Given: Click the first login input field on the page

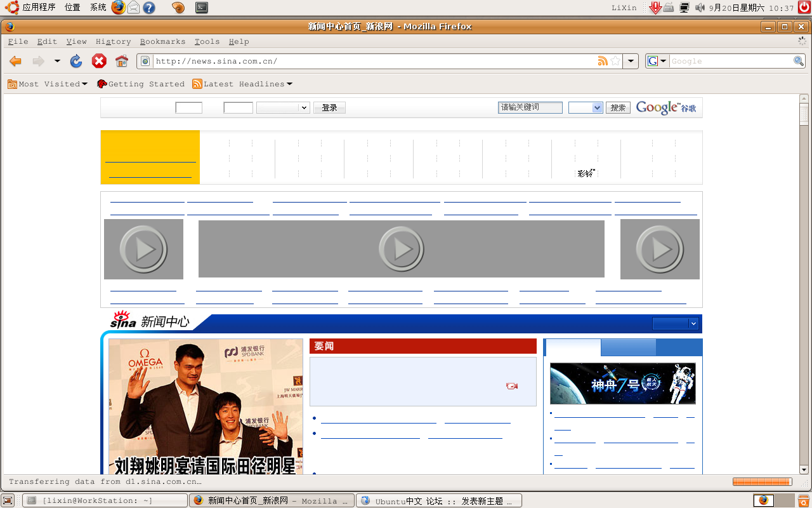Looking at the screenshot, I should [189, 108].
